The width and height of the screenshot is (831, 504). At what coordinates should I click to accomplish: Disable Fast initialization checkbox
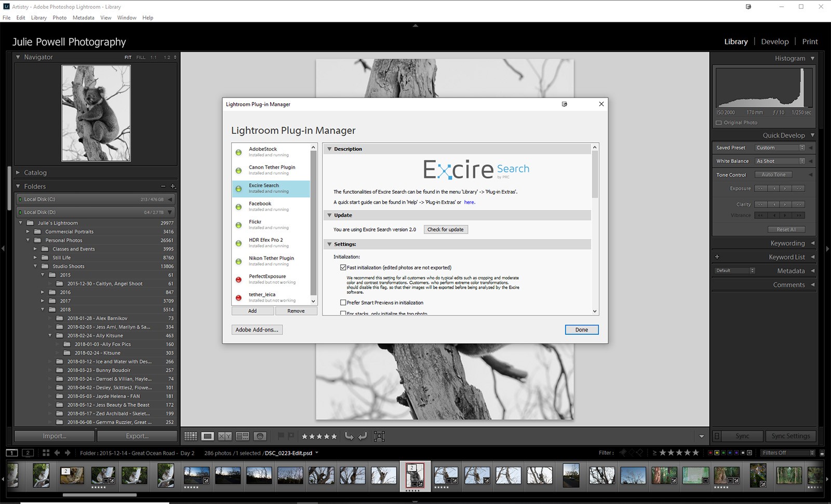(343, 268)
